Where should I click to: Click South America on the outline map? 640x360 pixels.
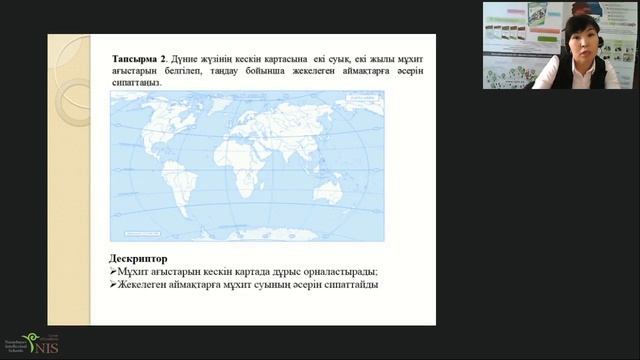(180, 188)
